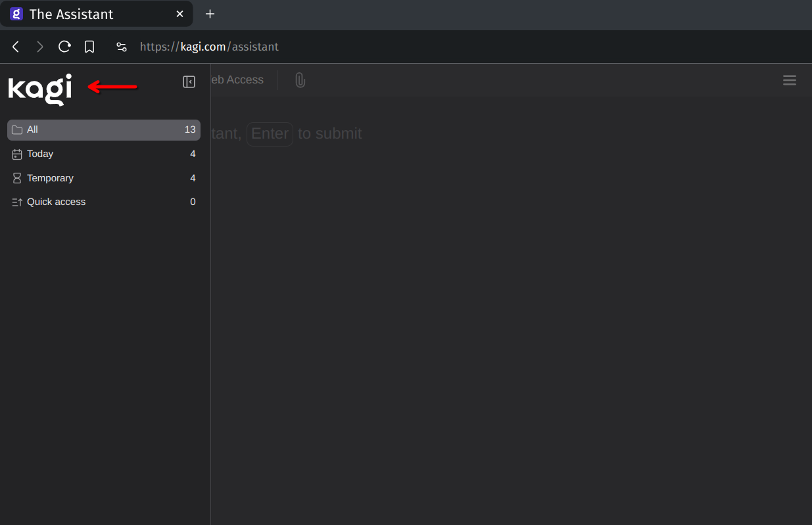812x525 pixels.
Task: Show the Today threads list
Action: [103, 154]
